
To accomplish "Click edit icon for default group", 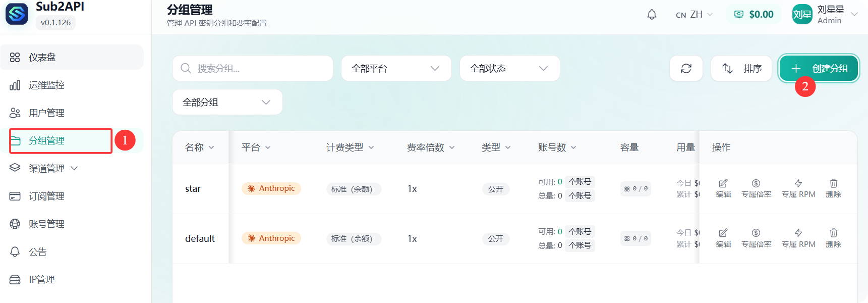I will click(x=723, y=238).
